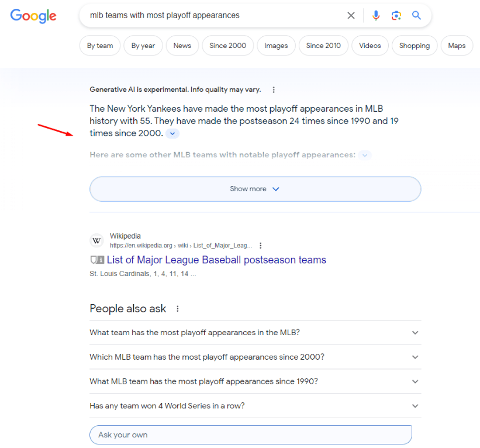The width and height of the screenshot is (480, 448).
Task: Expand "What team has the most playoff appearances" question
Action: point(255,333)
